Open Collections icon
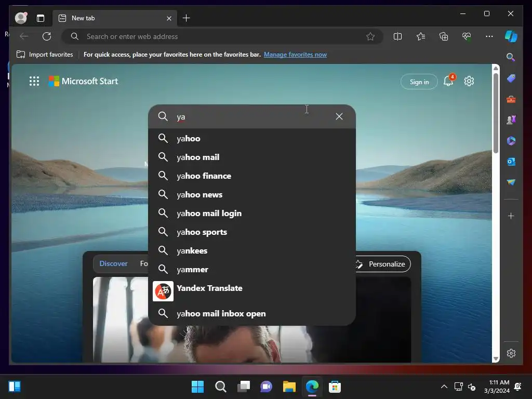 (444, 36)
